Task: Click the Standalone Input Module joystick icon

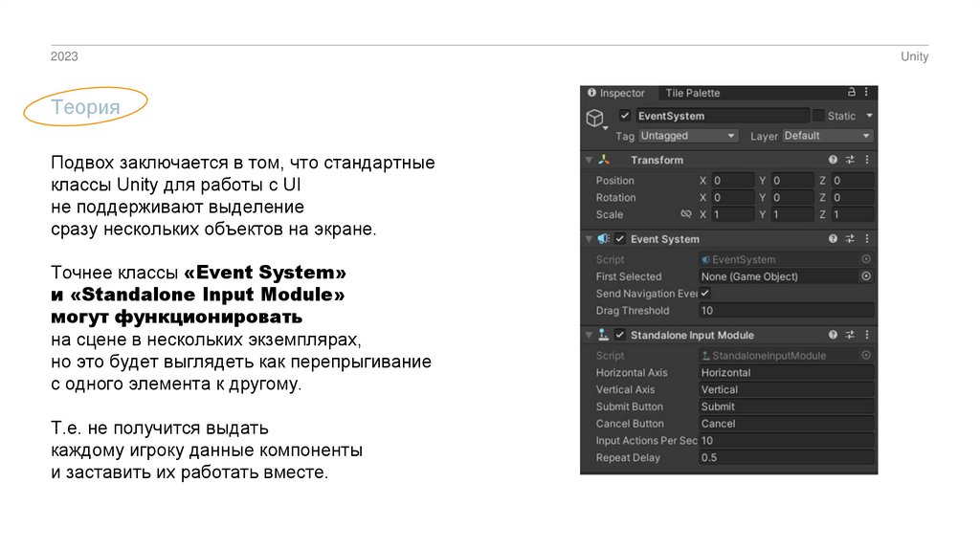Action: click(603, 335)
